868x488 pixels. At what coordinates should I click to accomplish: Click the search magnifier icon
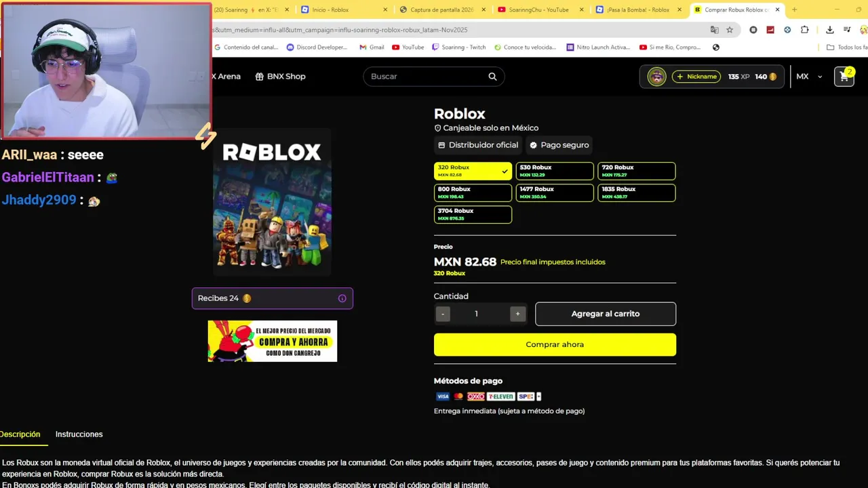[x=492, y=77]
